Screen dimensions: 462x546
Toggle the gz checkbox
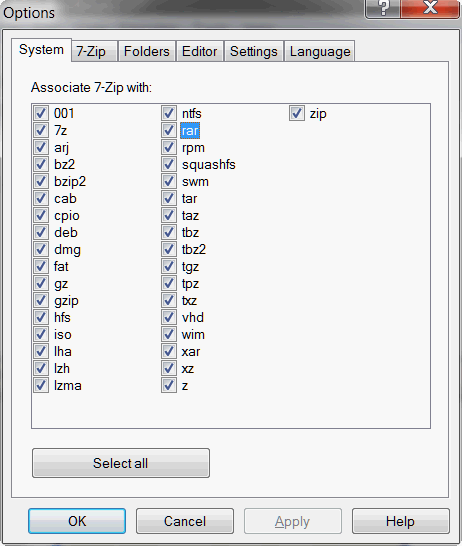point(41,283)
